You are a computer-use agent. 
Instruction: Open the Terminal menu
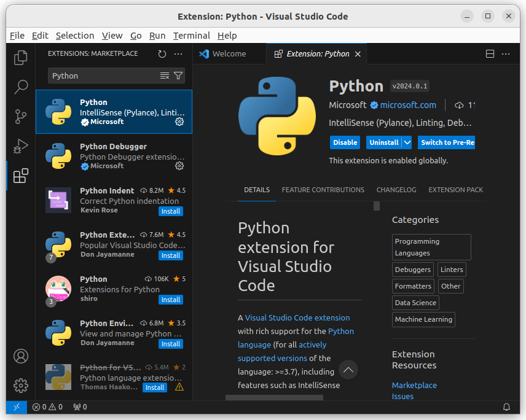click(191, 36)
